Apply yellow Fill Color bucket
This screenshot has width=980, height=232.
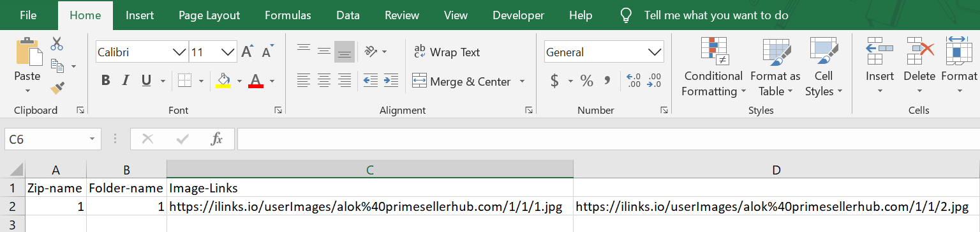(223, 81)
